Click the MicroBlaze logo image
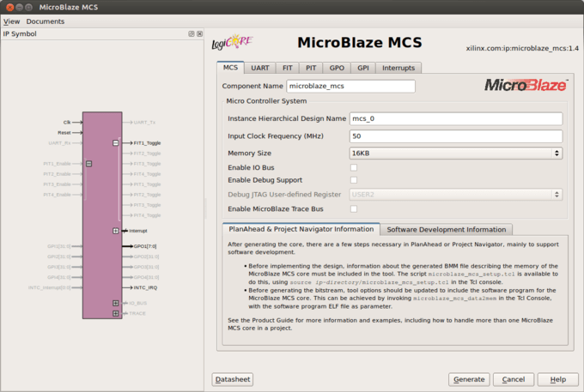The width and height of the screenshot is (584, 392). pyautogui.click(x=526, y=85)
